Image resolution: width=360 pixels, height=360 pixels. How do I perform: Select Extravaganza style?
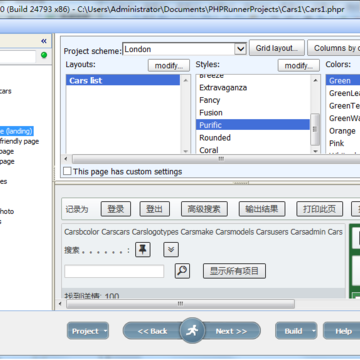coord(223,88)
